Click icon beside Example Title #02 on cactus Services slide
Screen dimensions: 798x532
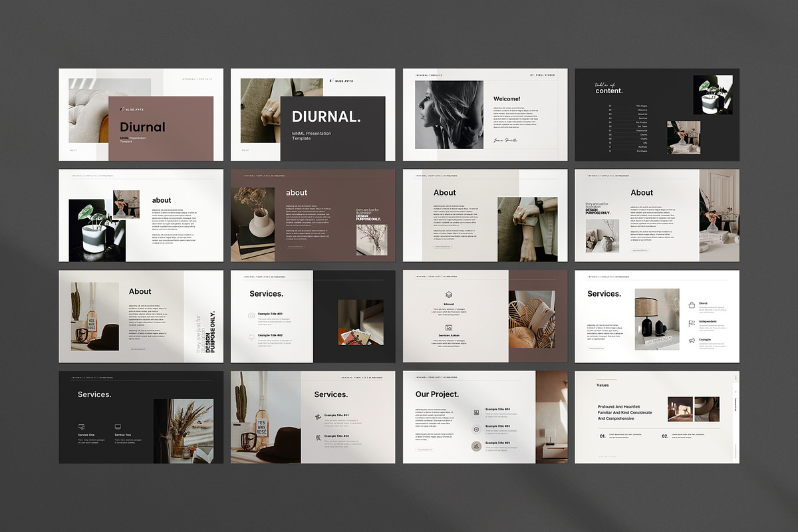point(319,438)
